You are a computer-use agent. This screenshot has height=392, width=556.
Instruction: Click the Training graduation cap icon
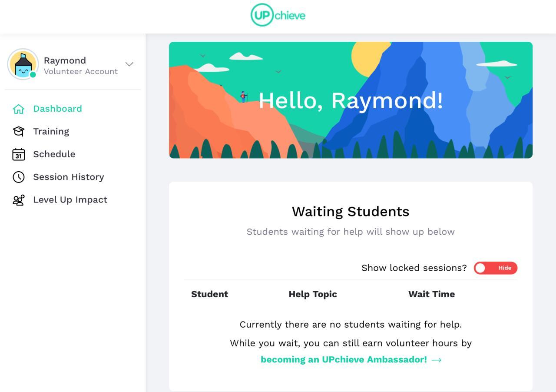click(x=19, y=131)
